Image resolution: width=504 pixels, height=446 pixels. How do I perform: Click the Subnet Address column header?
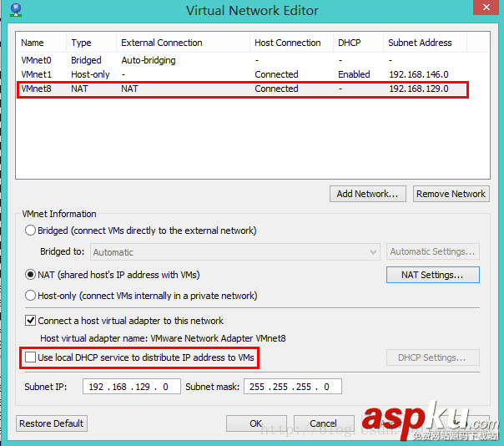tap(425, 43)
